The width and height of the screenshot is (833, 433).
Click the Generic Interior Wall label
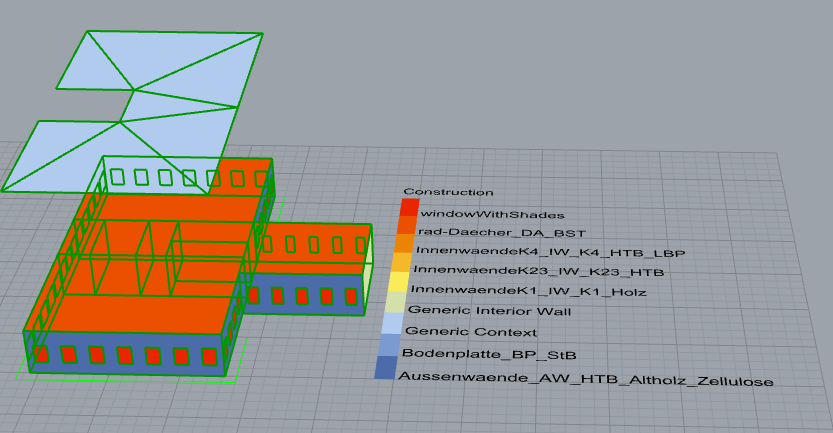[x=489, y=311]
